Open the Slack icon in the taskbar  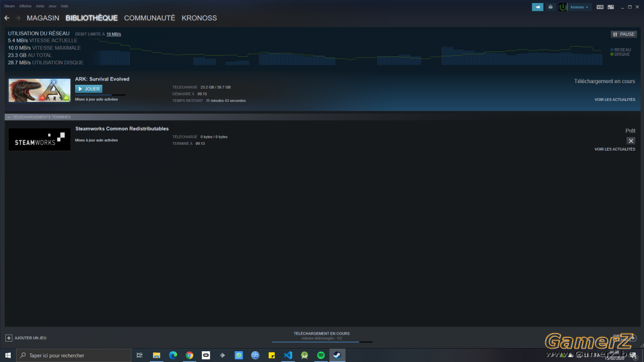click(222, 355)
